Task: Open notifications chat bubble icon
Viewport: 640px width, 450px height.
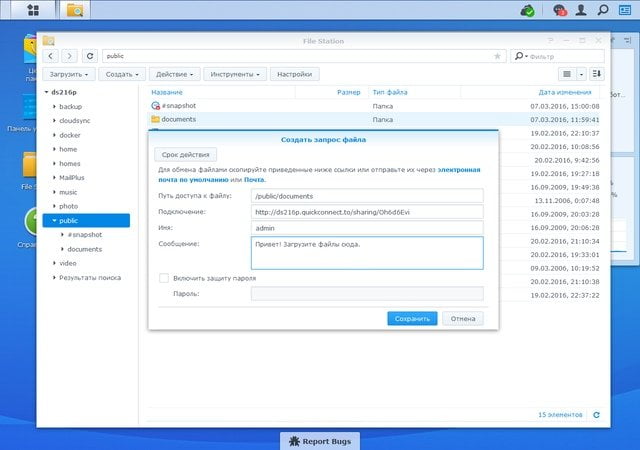Action: tap(559, 10)
